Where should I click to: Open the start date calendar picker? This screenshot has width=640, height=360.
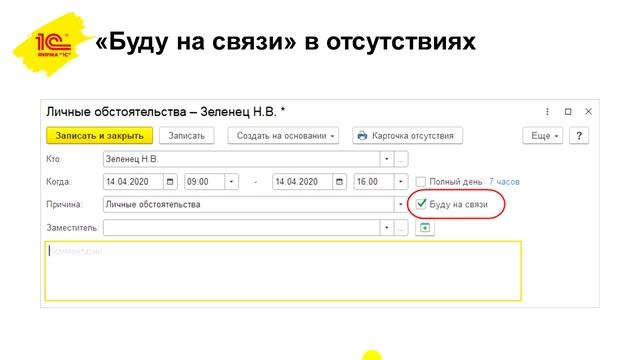pos(170,182)
